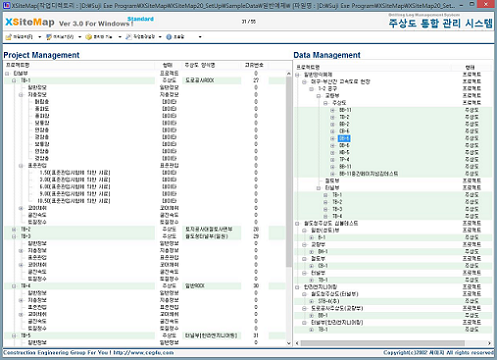This screenshot has height=360, width=497.
Task: Click the yellow box icon in the toolbar
Action: [89, 37]
